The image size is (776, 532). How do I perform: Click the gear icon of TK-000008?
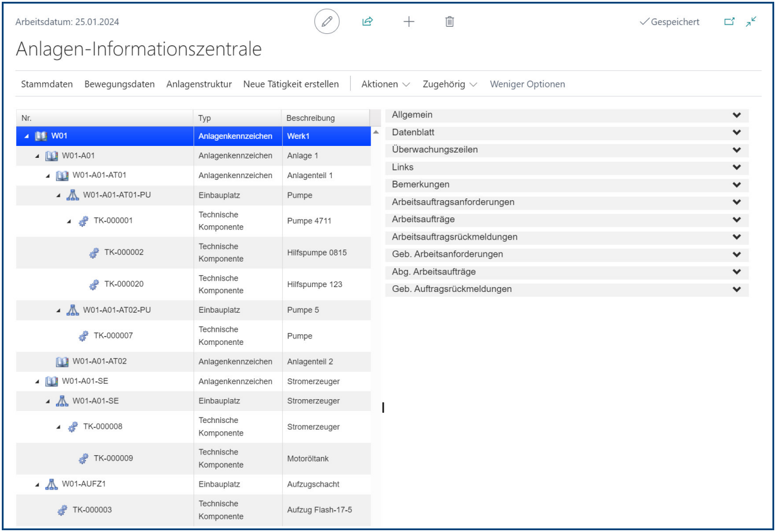coord(73,427)
